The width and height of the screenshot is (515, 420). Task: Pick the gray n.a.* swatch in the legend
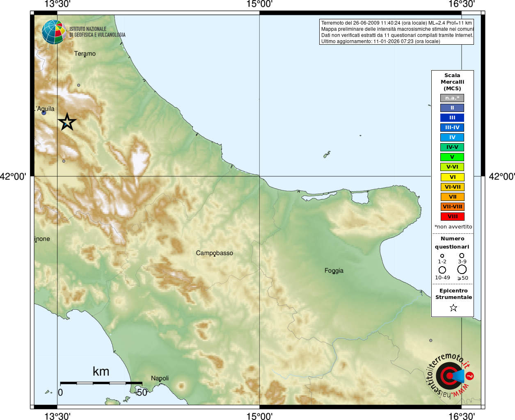tap(452, 98)
